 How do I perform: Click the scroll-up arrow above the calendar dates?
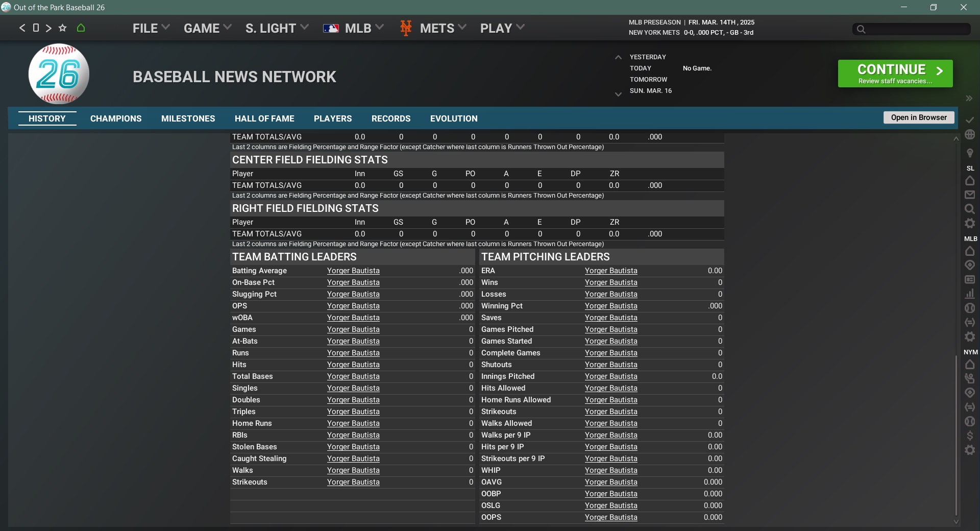pos(618,57)
